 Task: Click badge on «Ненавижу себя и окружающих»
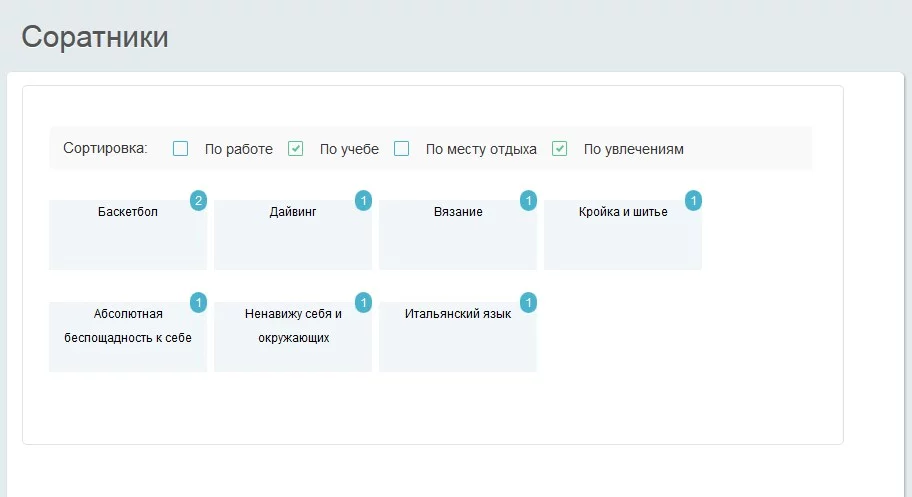pyautogui.click(x=363, y=302)
